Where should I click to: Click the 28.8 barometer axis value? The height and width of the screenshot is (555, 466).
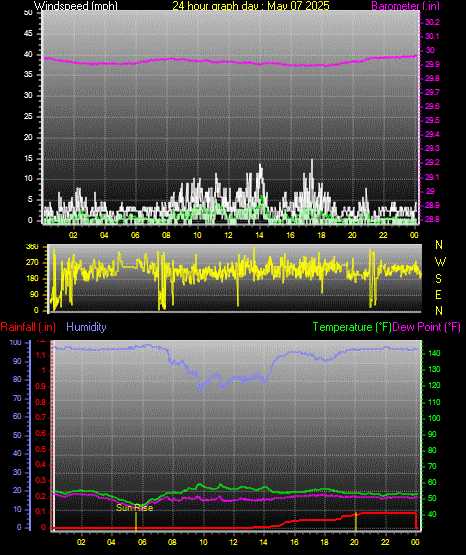click(432, 219)
